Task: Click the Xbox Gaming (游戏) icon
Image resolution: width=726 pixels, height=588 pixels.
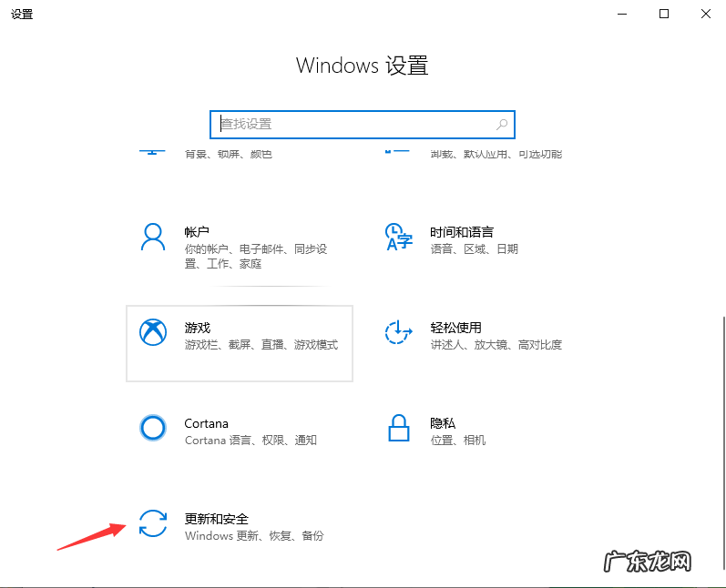Action: pyautogui.click(x=153, y=332)
